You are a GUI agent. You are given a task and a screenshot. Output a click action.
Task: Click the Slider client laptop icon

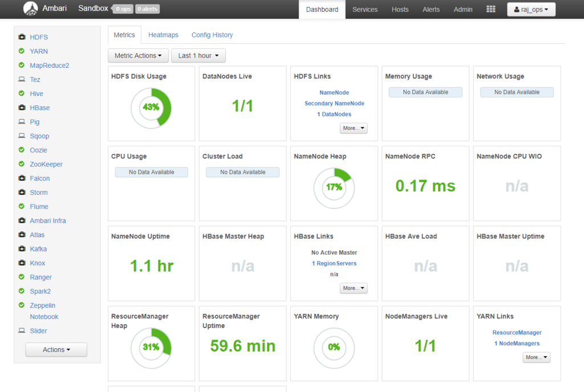(22, 330)
